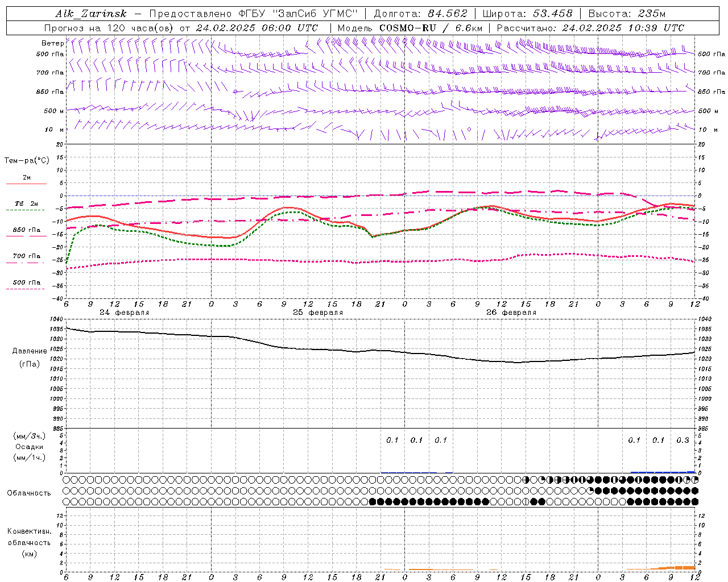Click the 26 февраля date label
Viewport: 728px width, 582px height.
[511, 313]
